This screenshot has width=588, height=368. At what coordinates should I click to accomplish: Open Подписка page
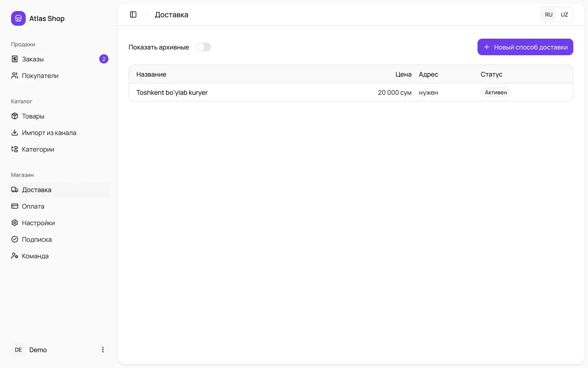[x=59, y=239]
